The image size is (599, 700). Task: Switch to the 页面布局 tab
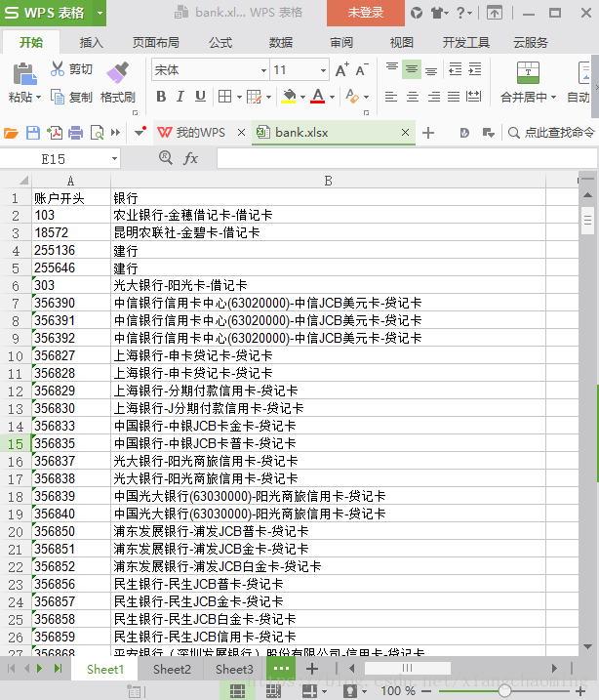click(x=156, y=43)
